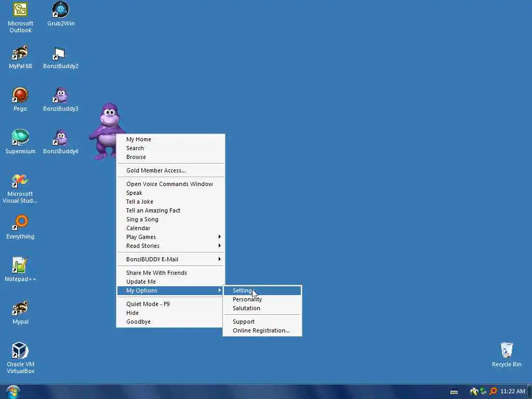This screenshot has width=532, height=399.
Task: Select the Microsoft Visual Studio shortcut
Action: coord(20,189)
